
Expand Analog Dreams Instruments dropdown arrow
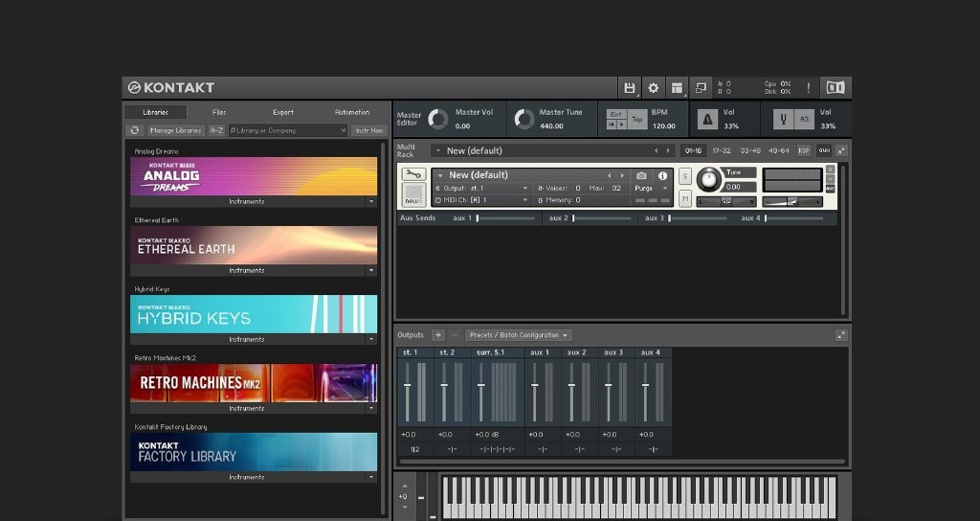(x=370, y=202)
